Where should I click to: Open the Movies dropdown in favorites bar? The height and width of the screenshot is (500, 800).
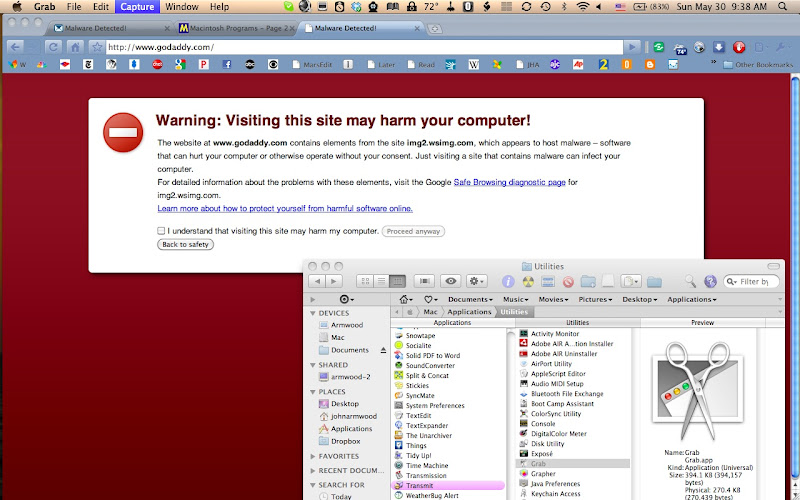coord(554,299)
